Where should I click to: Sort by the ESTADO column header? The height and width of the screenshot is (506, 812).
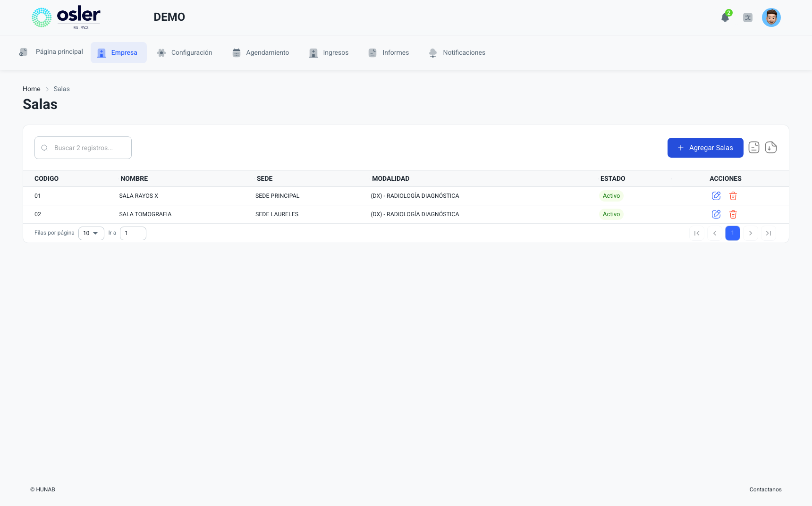[x=613, y=178]
